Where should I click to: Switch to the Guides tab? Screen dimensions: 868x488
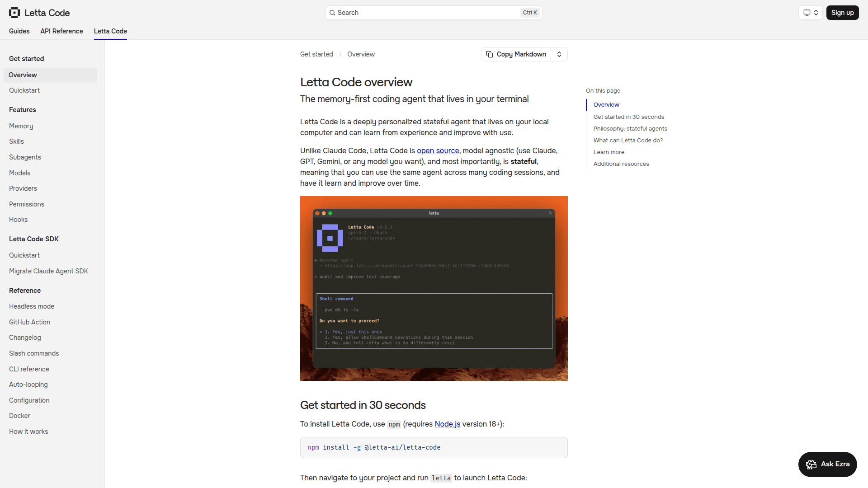19,31
